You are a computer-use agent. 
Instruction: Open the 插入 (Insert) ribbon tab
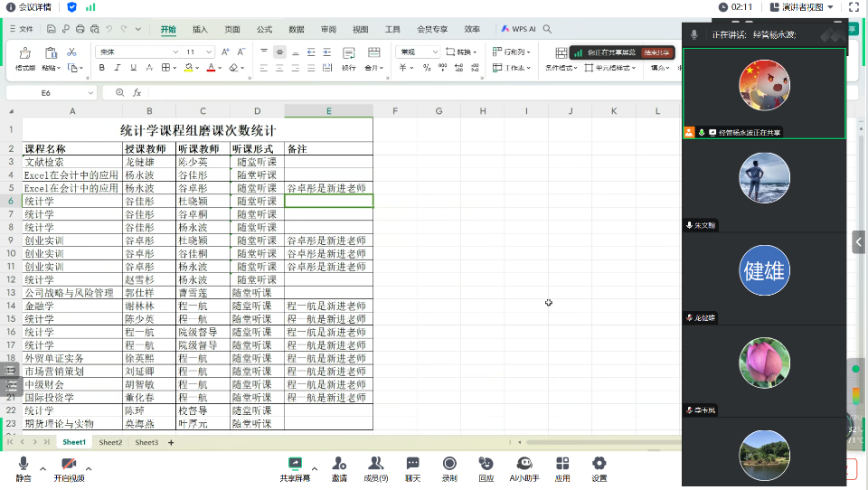200,29
